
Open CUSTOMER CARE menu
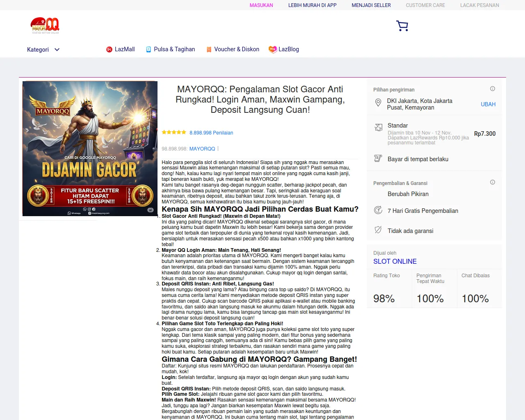coord(425,5)
